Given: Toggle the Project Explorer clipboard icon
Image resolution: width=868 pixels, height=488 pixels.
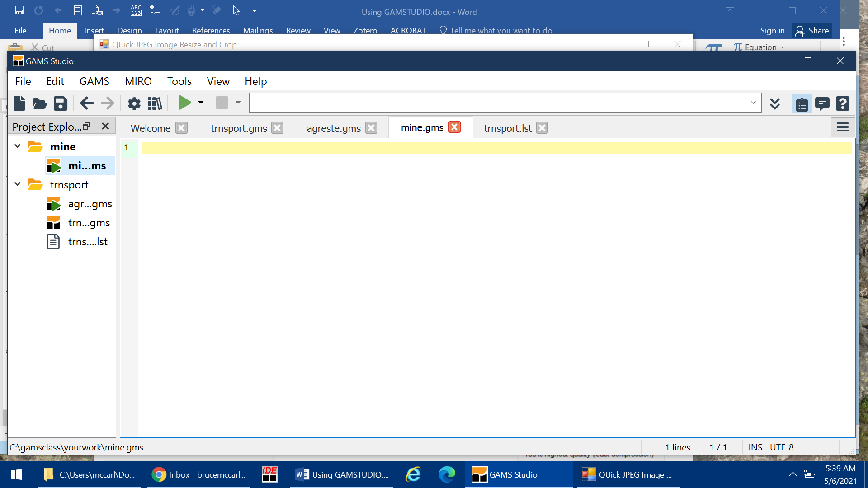Looking at the screenshot, I should point(802,104).
